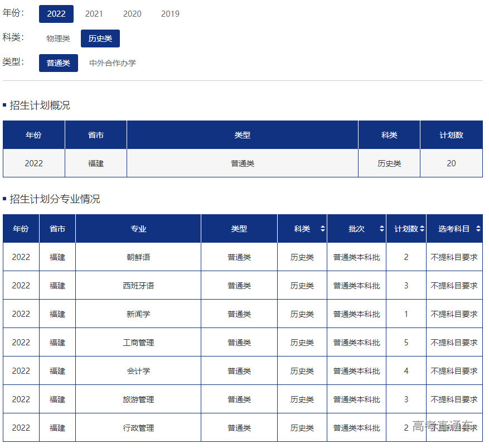
Task: Select the 会计学 major cell
Action: pos(137,370)
